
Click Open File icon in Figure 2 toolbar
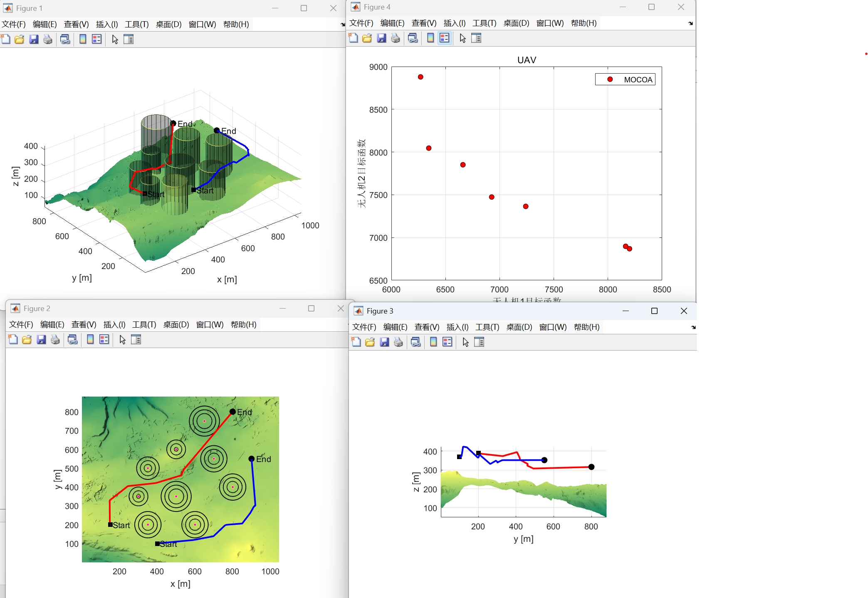click(x=27, y=340)
